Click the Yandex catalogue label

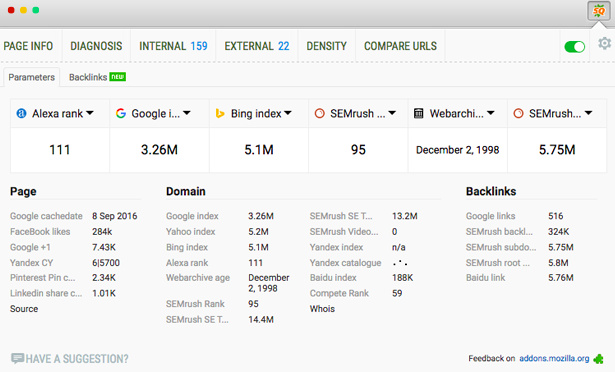tap(346, 263)
